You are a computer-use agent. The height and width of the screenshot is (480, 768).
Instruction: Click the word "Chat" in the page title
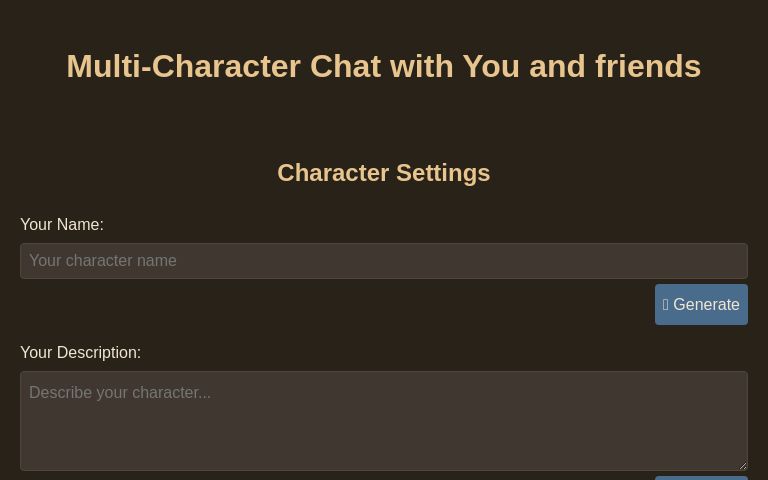[x=345, y=67]
